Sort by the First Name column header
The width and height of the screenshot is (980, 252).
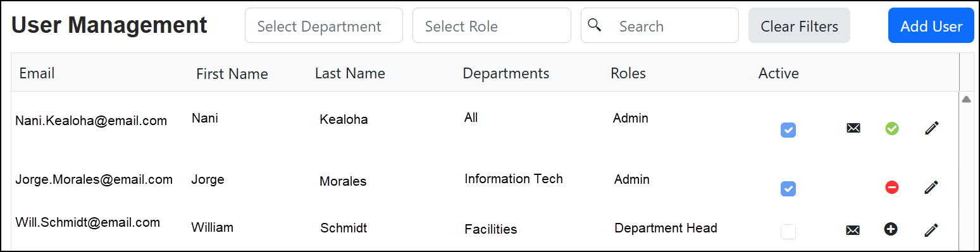[232, 74]
